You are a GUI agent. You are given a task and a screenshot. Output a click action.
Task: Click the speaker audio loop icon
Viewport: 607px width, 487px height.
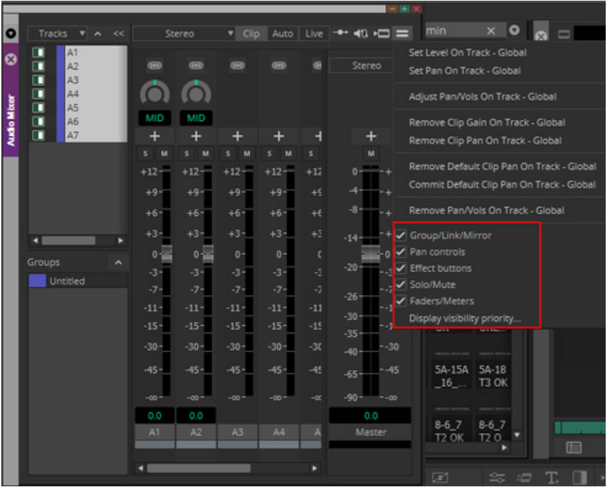click(360, 34)
